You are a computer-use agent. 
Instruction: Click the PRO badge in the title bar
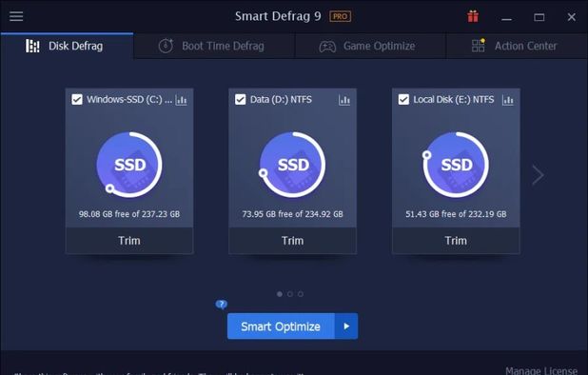[x=340, y=16]
